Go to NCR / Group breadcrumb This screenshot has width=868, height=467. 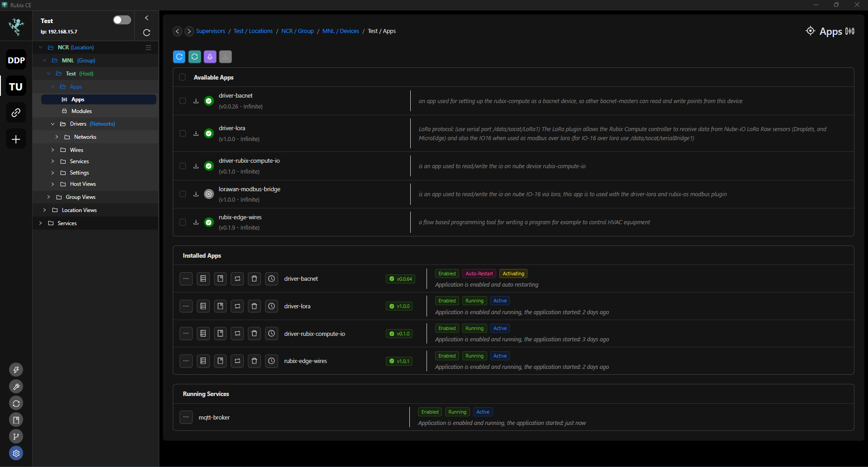pyautogui.click(x=297, y=31)
